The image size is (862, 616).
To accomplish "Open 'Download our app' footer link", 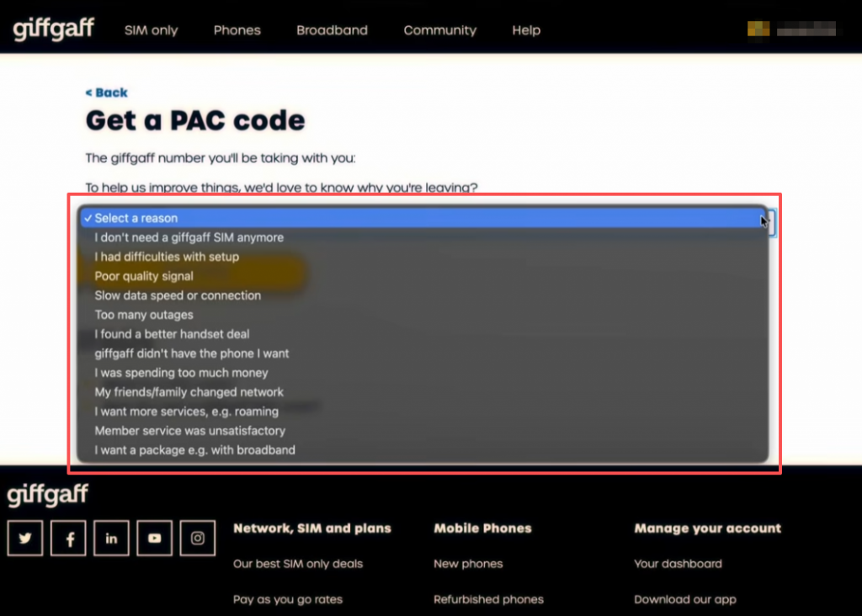I will 685,599.
